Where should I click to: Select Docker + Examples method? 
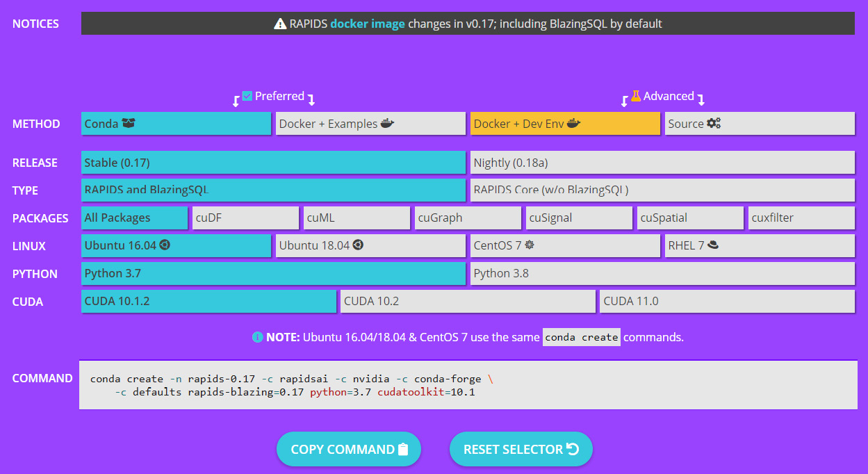click(x=370, y=124)
